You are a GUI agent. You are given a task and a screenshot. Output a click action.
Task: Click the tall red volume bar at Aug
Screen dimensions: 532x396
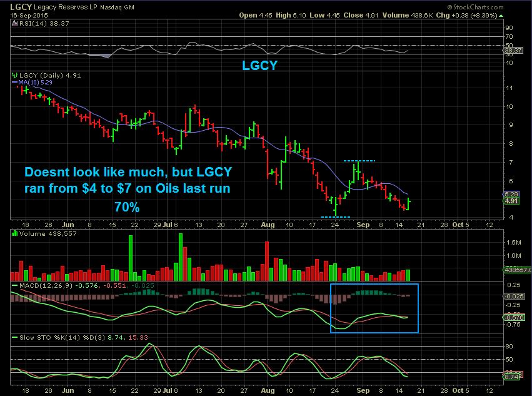click(267, 261)
